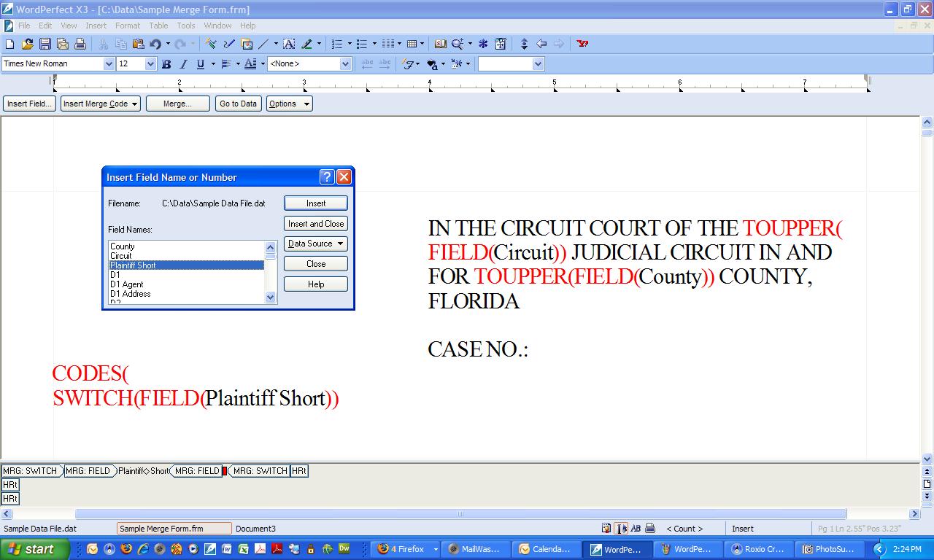
Task: Click the Text Box toolbar icon
Action: tap(289, 44)
